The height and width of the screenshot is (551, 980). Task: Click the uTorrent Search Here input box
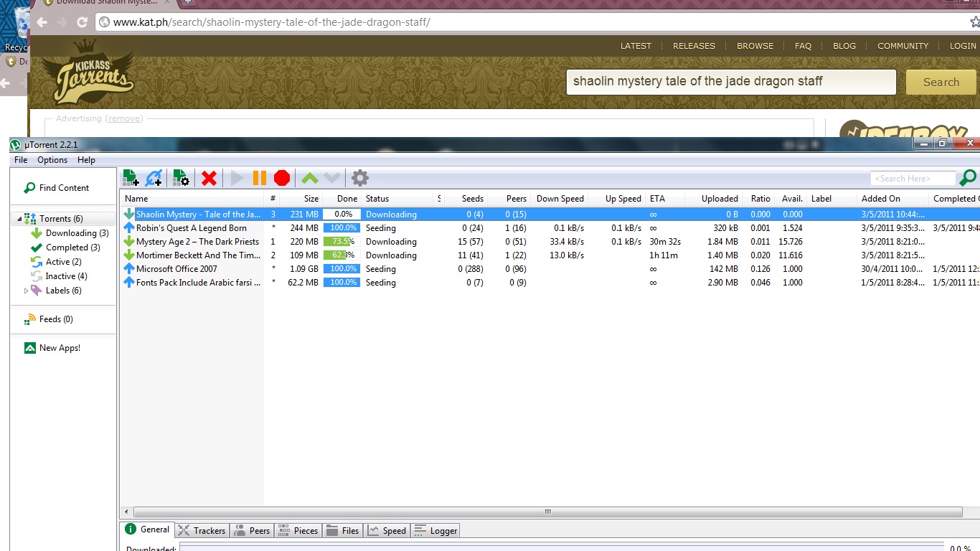(x=913, y=178)
